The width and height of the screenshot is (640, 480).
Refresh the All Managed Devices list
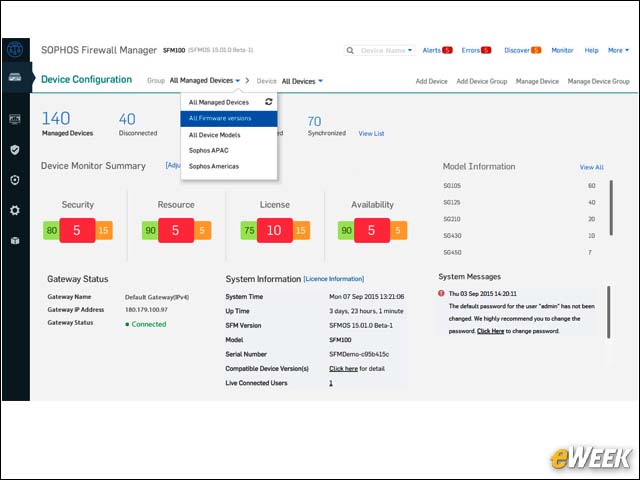click(x=269, y=102)
